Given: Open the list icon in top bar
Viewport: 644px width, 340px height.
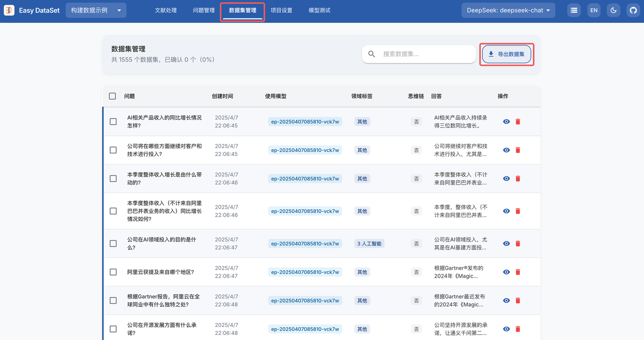Looking at the screenshot, I should tap(574, 10).
